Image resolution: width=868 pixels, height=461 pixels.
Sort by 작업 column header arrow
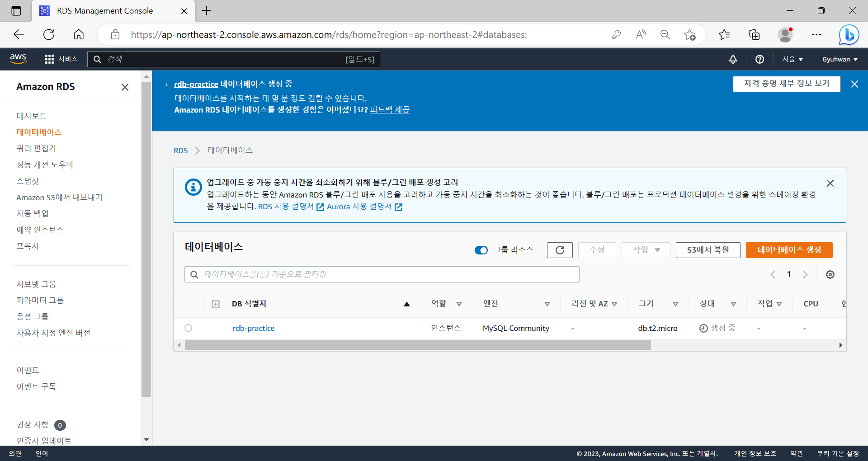click(779, 304)
